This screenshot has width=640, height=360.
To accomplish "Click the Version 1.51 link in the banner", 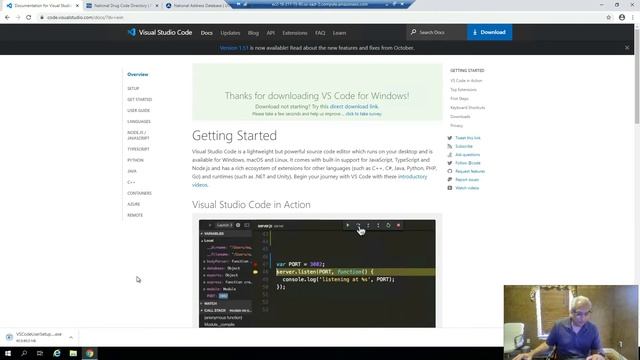I will (234, 48).
